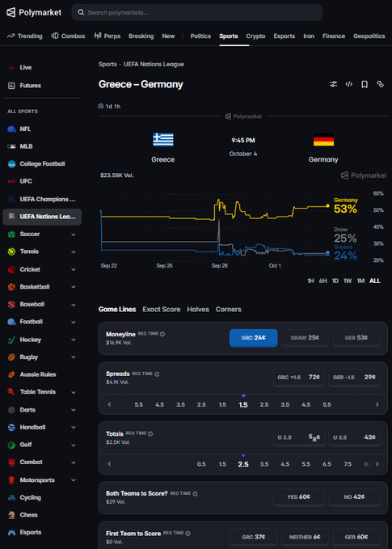Select the DRAW 25¢ button
The height and width of the screenshot is (549, 392).
[305, 338]
